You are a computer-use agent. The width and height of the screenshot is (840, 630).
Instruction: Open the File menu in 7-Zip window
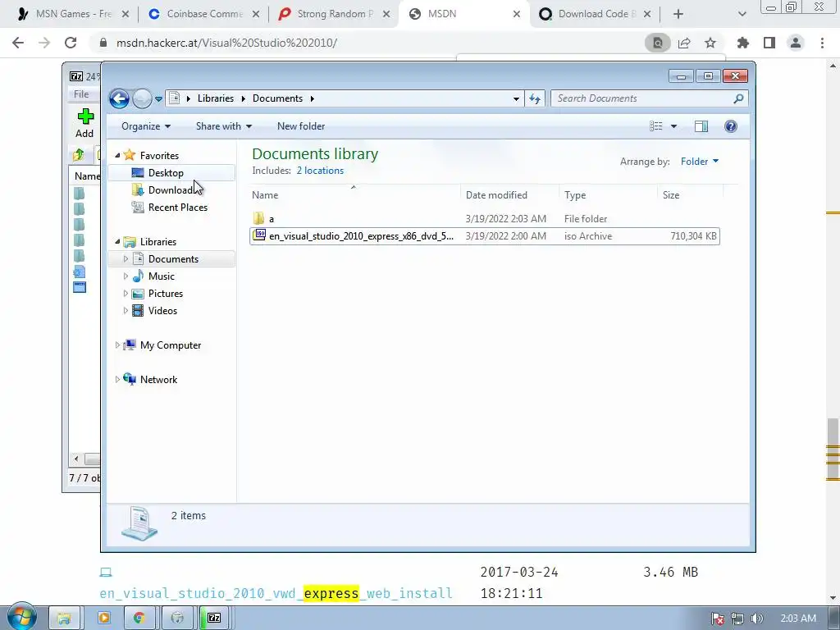[x=81, y=94]
